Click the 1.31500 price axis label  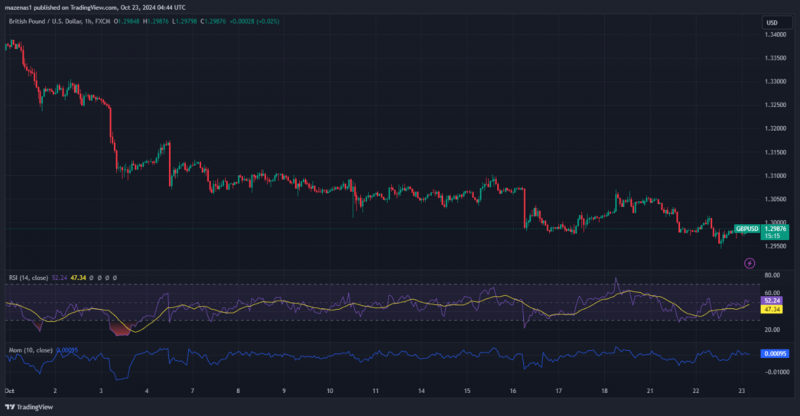coord(775,152)
